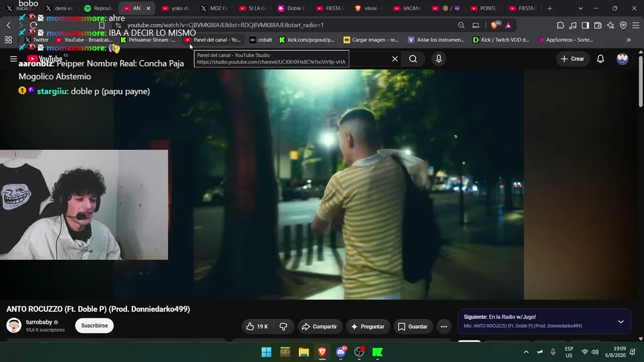The image size is (644, 362).
Task: Switch to the 'Doble P' browser tab
Action: [x=292, y=9]
